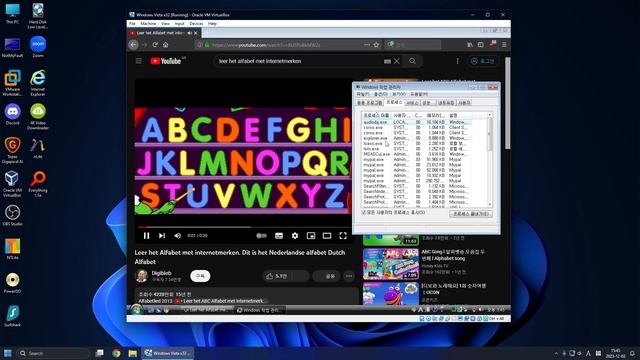Viewport: 640px width, 360px height.
Task: Click the YouTube sign-in button
Action: click(482, 61)
